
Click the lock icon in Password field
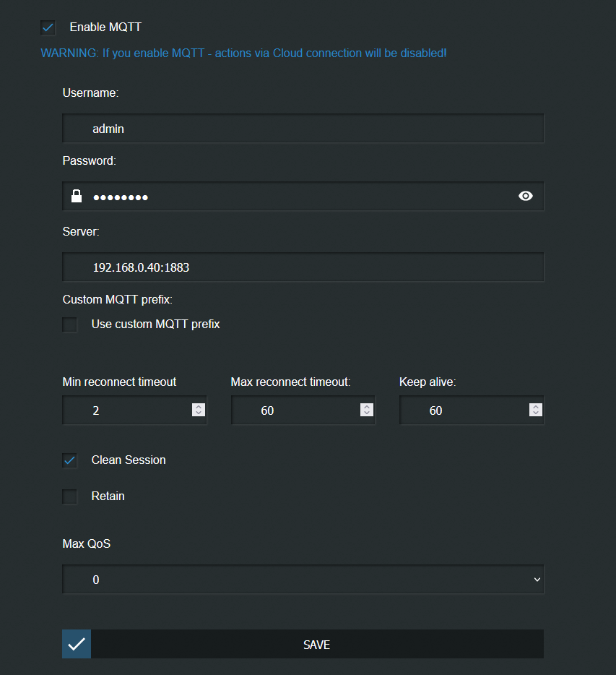(x=77, y=196)
